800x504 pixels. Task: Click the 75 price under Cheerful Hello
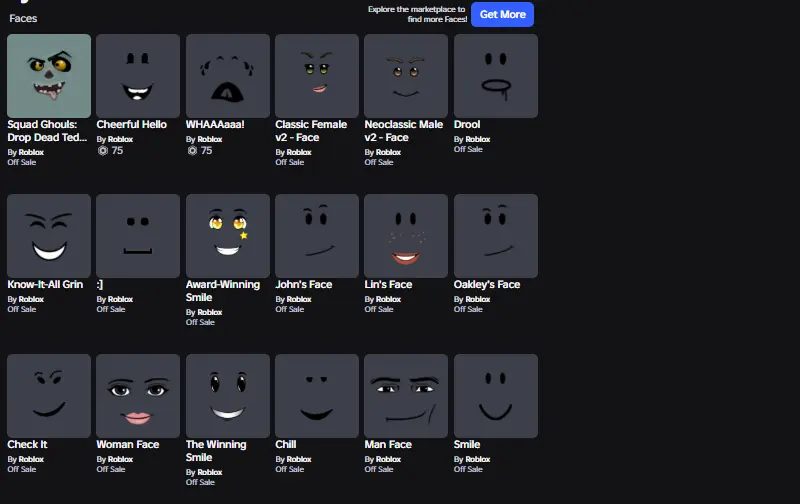click(x=117, y=150)
